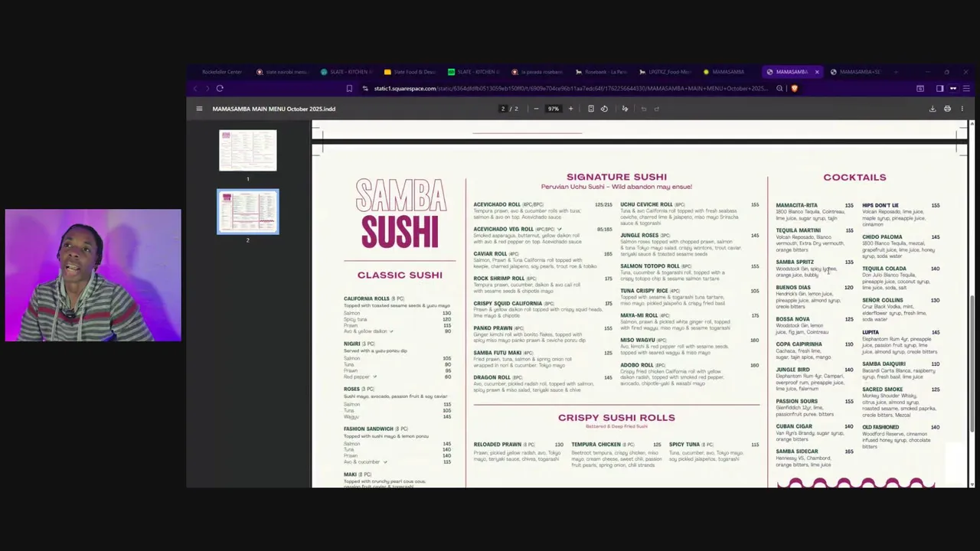This screenshot has width=980, height=551.
Task: Open the la pasada rosebank tab
Action: 537,72
